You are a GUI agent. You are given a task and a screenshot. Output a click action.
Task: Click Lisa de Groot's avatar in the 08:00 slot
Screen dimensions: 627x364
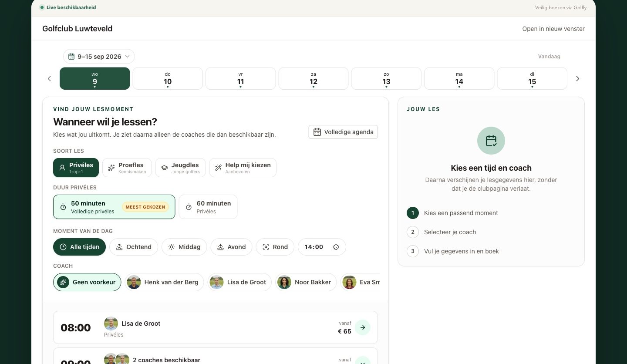coord(111,324)
